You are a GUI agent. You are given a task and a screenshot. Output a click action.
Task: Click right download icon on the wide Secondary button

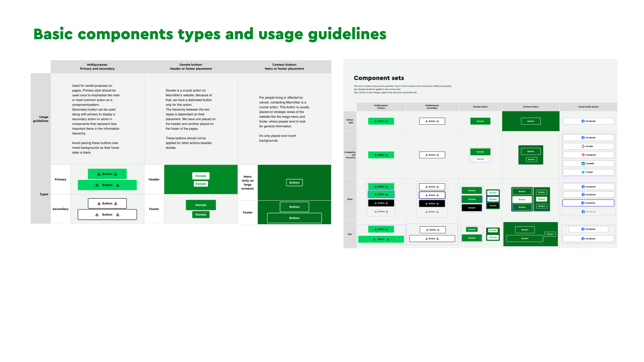(x=118, y=215)
